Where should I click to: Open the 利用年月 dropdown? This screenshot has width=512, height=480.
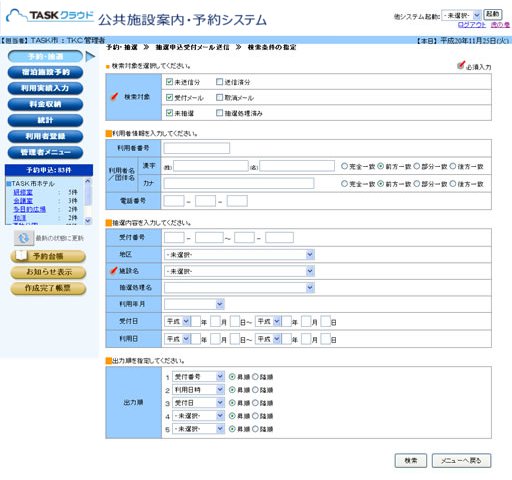point(194,304)
